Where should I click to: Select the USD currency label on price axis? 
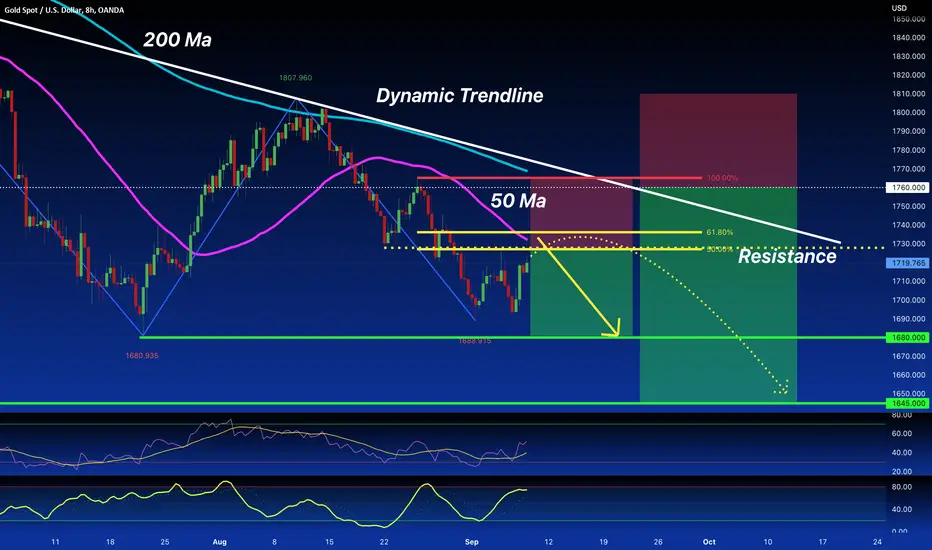[899, 8]
